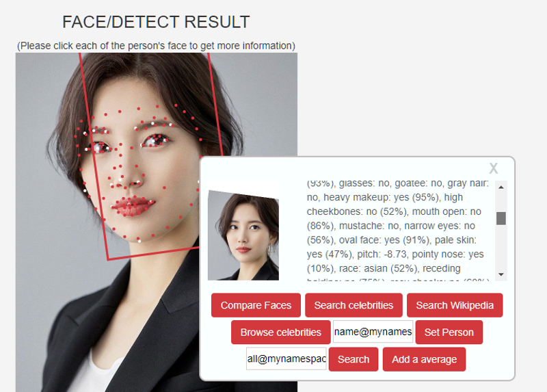Close the face info popup
The image size is (547, 392).
493,168
